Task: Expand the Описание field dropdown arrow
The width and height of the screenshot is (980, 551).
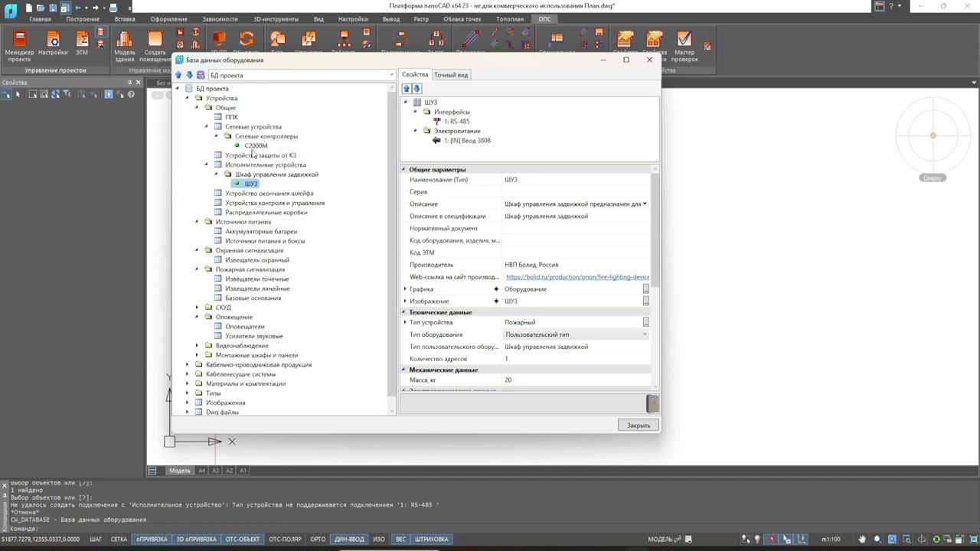Action: click(645, 204)
